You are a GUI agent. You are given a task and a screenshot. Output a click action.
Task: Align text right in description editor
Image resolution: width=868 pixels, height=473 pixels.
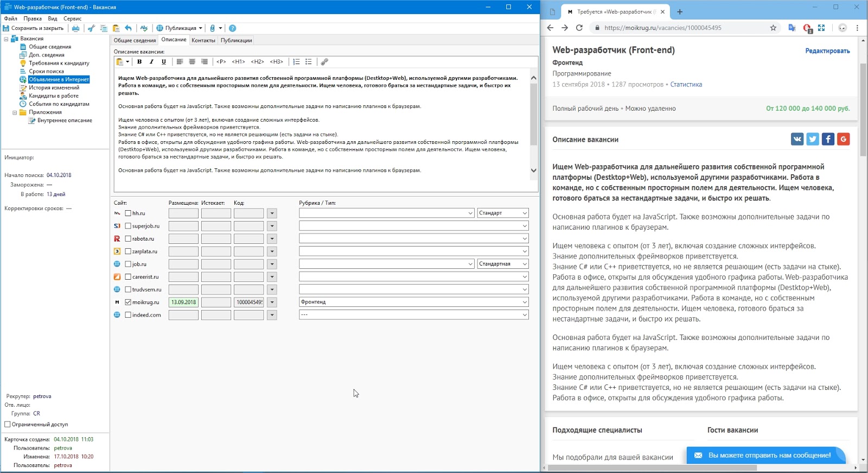tap(205, 62)
